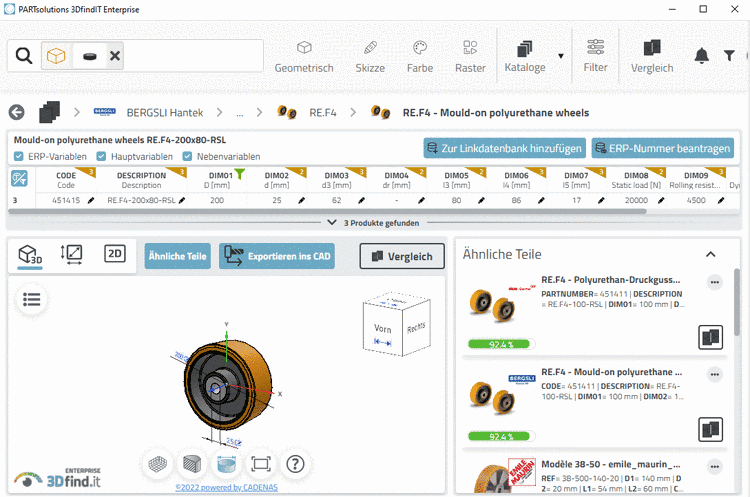Click Rechts face of orientation cube
This screenshot has height=497, width=750.
coord(416,328)
